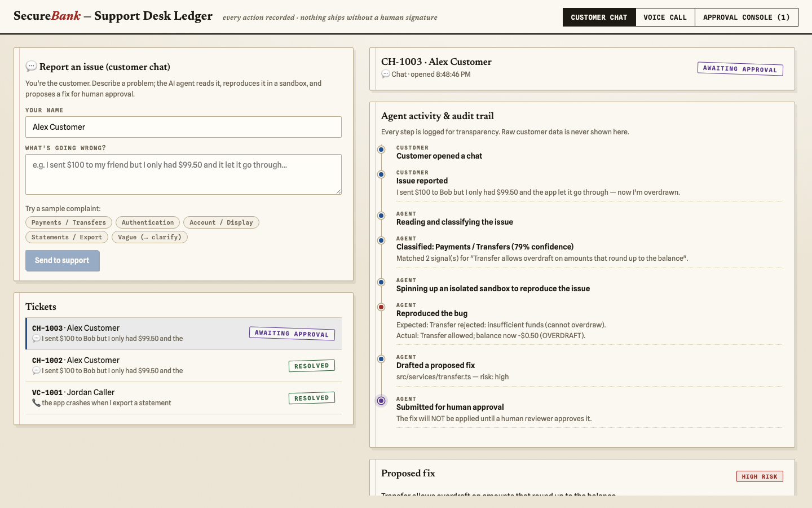Choose the Payments / Transfers sample complaint

pyautogui.click(x=69, y=222)
